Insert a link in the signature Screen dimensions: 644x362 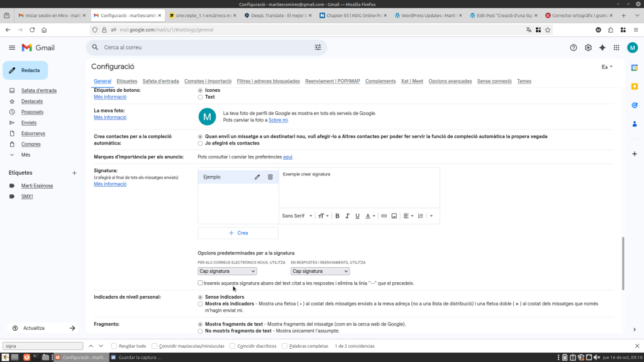[384, 216]
